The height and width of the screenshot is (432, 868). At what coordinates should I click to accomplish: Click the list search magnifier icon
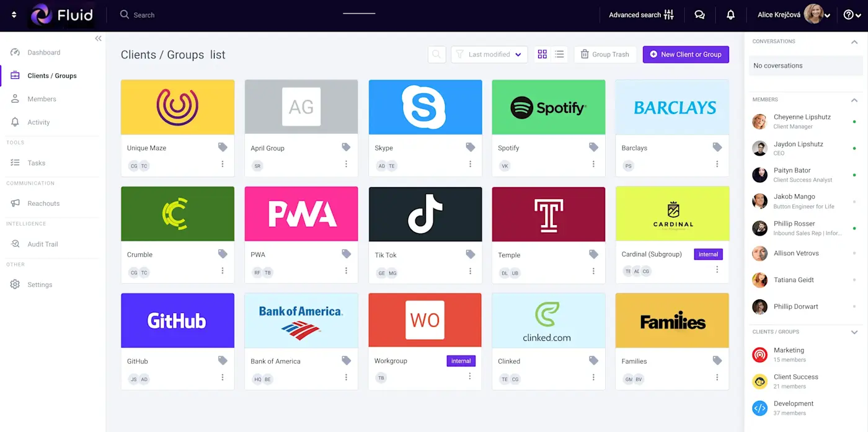pyautogui.click(x=437, y=55)
